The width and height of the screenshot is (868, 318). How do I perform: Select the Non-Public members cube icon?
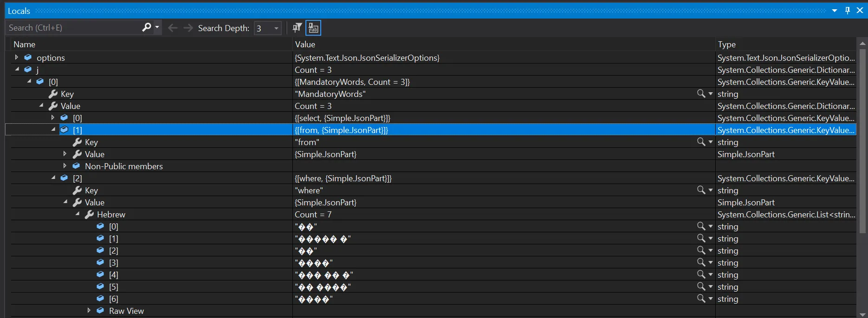pos(76,166)
